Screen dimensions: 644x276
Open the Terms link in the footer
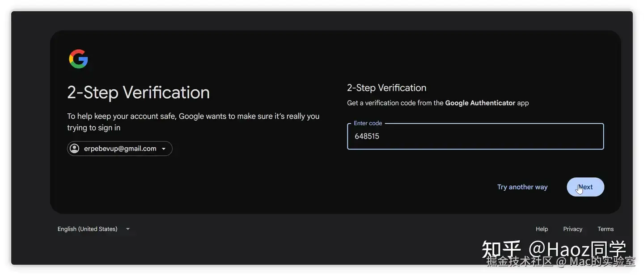pyautogui.click(x=606, y=229)
